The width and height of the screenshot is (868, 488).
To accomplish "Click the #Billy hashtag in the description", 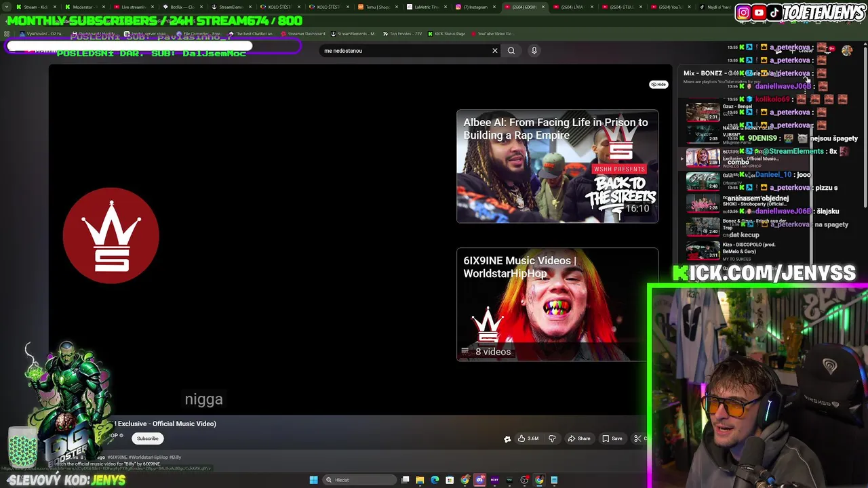I will pos(174,457).
